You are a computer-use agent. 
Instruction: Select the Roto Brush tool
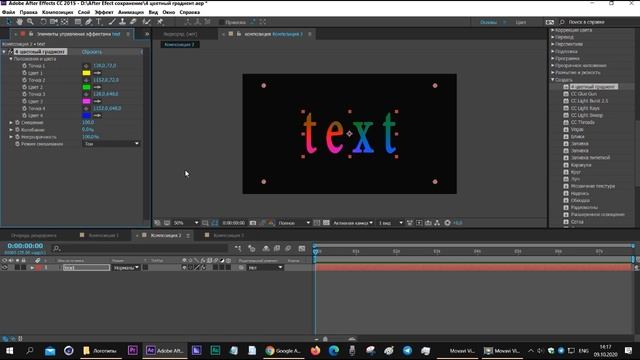click(x=146, y=22)
